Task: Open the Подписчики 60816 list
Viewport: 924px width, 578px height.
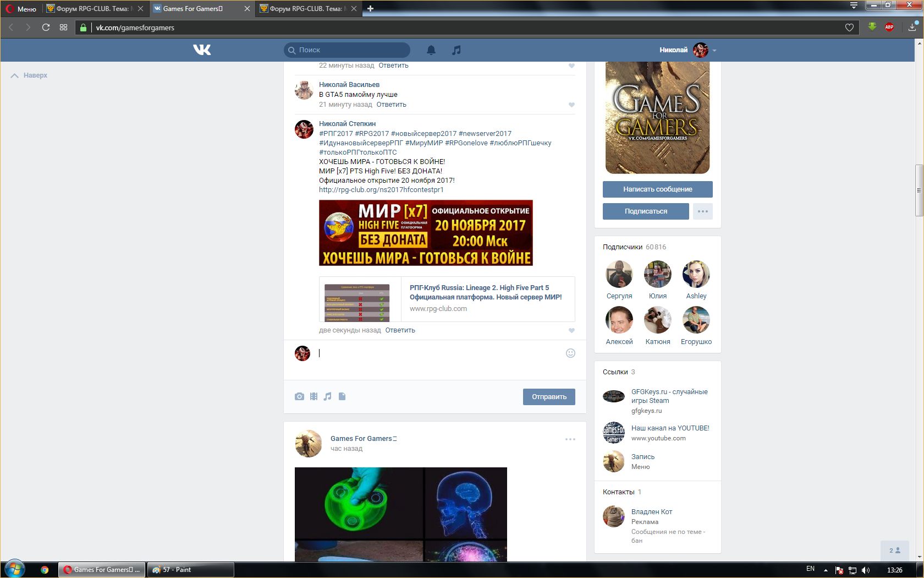Action: pyautogui.click(x=634, y=247)
